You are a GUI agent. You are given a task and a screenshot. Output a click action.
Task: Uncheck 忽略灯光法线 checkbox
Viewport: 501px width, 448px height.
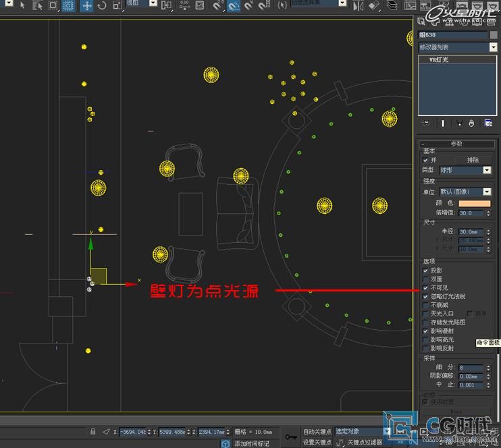pos(425,296)
